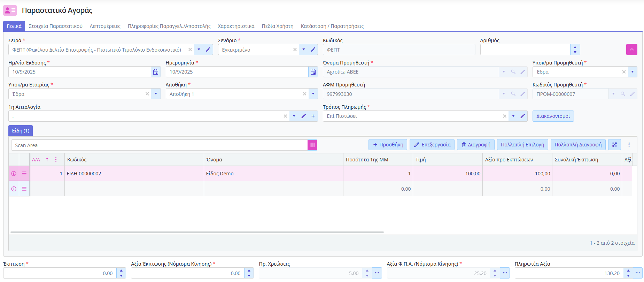Click the horizontal scrollbar of the items grid

tap(197, 232)
